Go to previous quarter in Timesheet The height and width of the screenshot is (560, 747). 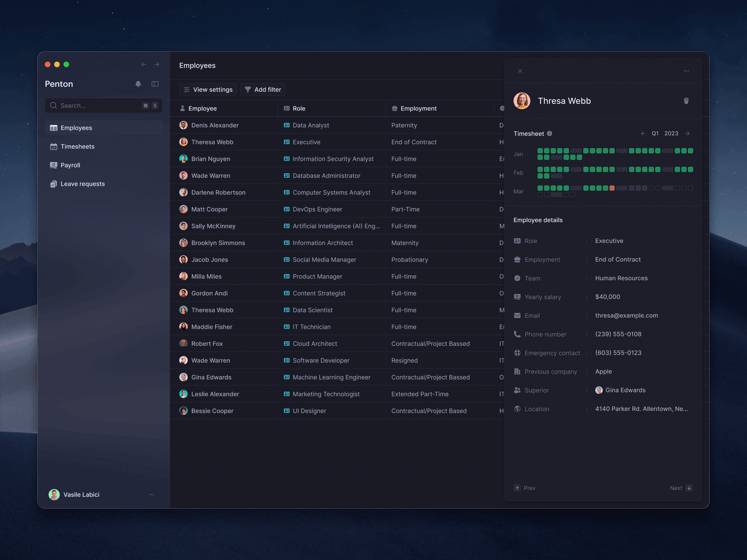click(x=643, y=134)
